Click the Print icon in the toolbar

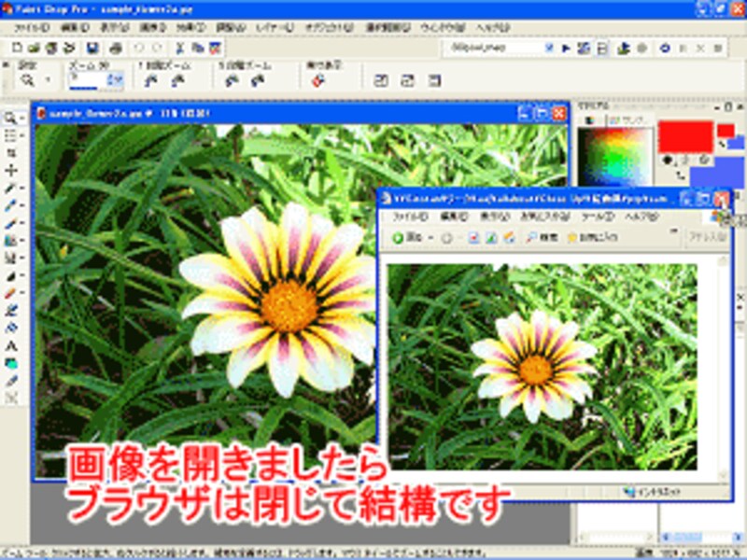tap(115, 48)
